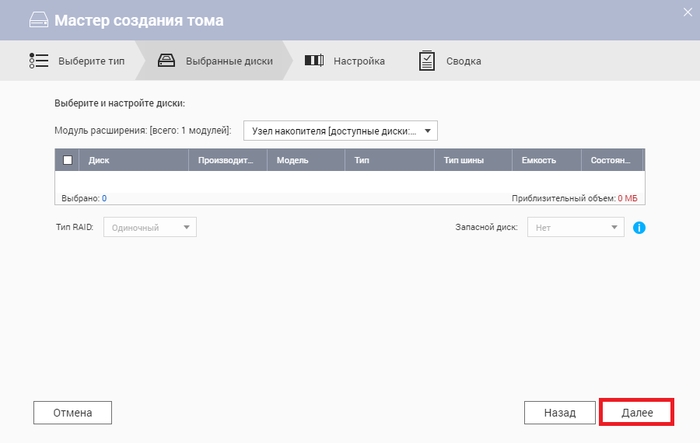
Task: Click the Выберите и настройте диски heading
Action: [x=120, y=103]
